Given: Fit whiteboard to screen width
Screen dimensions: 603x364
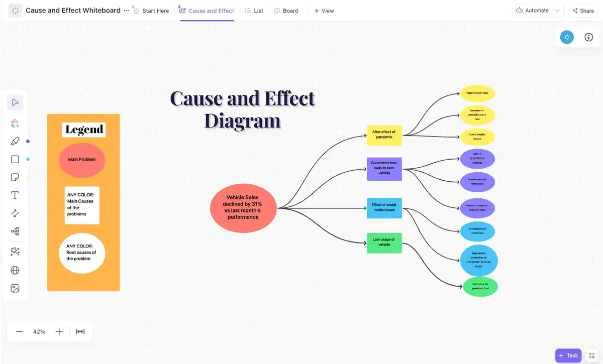Looking at the screenshot, I should 80,331.
